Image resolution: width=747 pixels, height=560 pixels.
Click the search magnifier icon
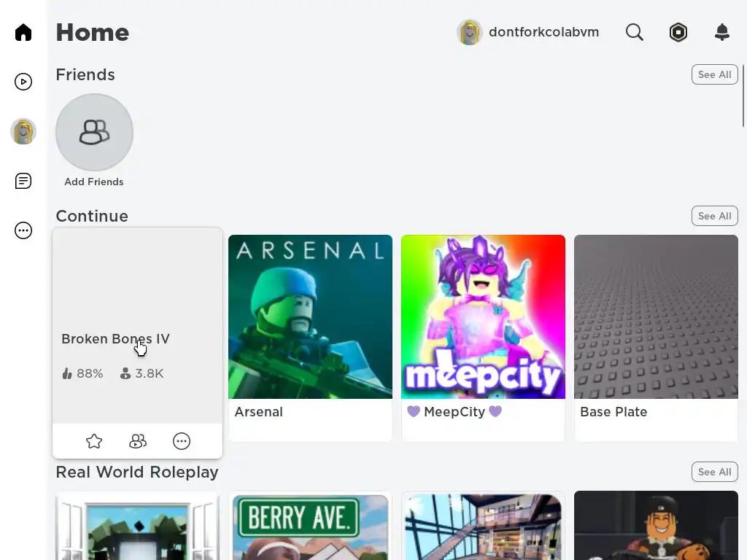point(634,32)
